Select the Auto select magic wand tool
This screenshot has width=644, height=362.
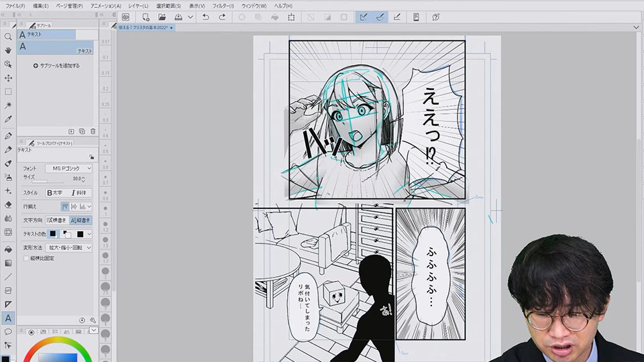pos(8,105)
